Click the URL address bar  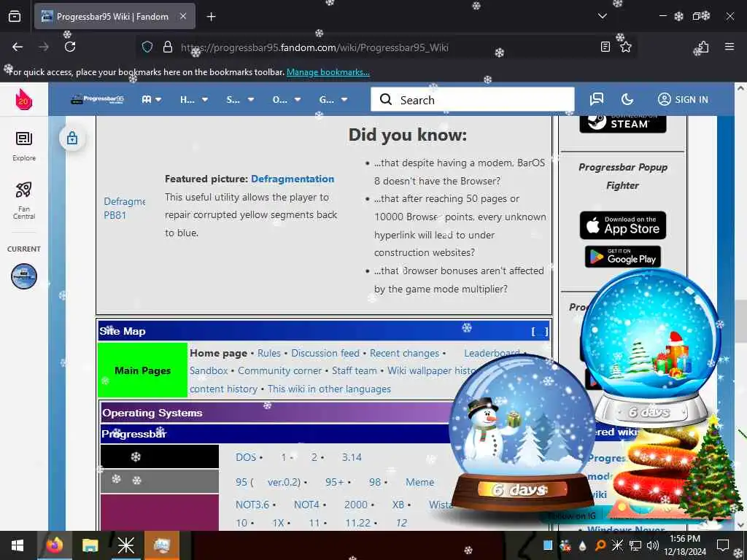coord(386,47)
